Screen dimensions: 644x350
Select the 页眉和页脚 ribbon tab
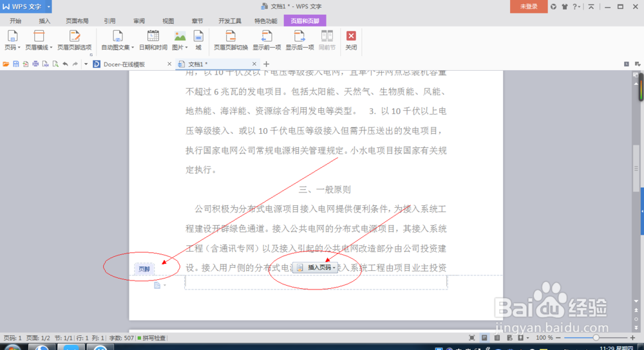click(x=305, y=21)
